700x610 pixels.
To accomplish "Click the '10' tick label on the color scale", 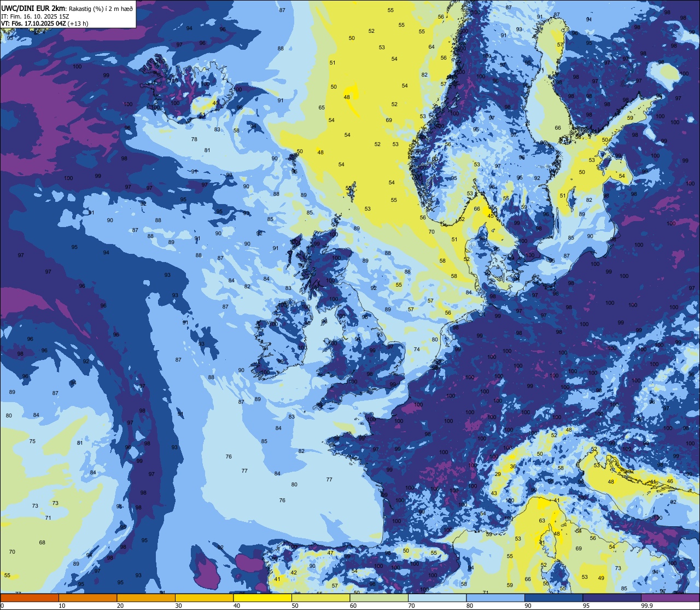I will [62, 605].
